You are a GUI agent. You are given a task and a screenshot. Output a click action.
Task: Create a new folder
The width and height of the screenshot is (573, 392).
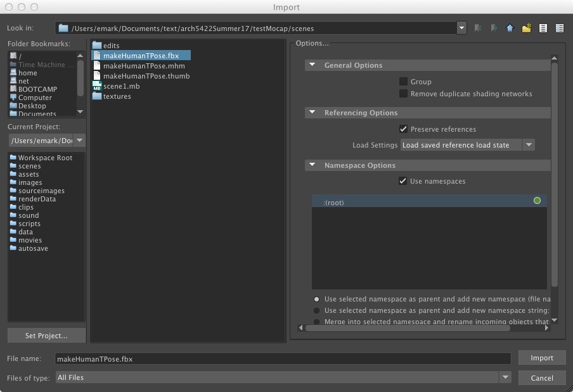coord(527,28)
